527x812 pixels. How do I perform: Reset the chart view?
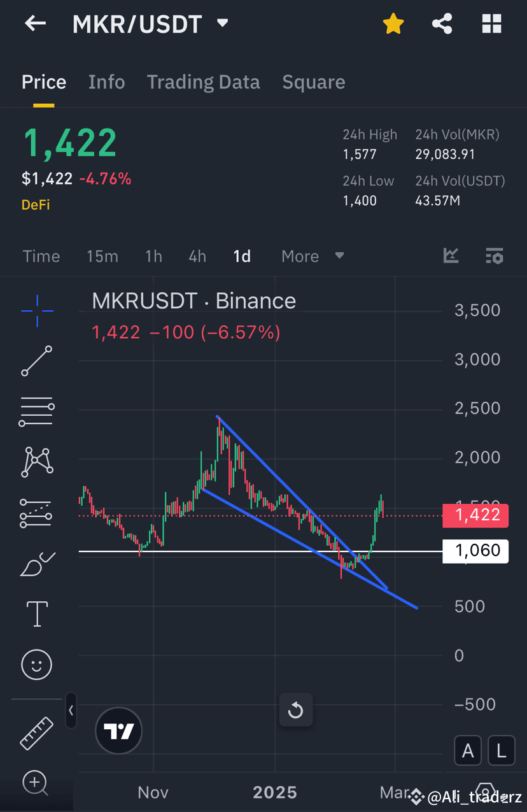(296, 710)
